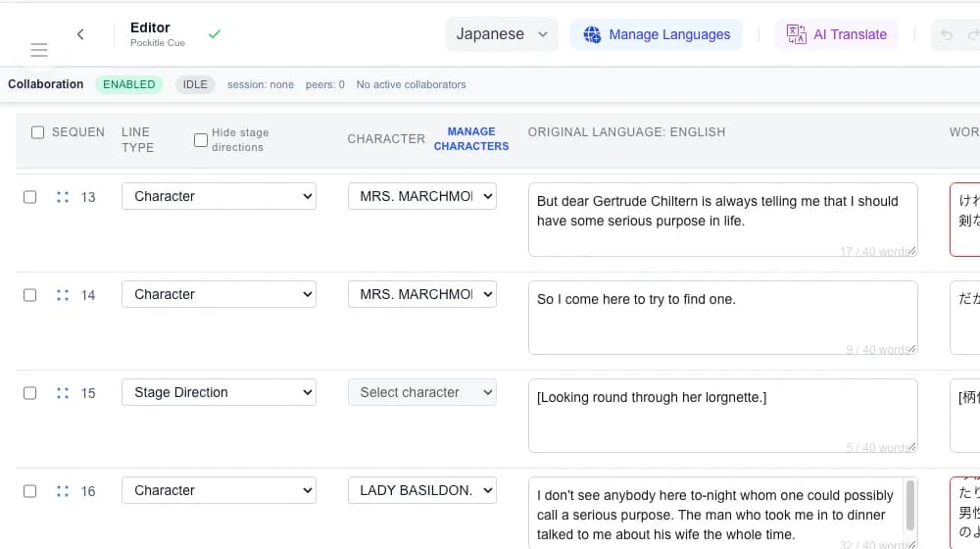Image resolution: width=980 pixels, height=549 pixels.
Task: Edit the 'But dear Gertrude Chiltern' text box
Action: pyautogui.click(x=723, y=220)
